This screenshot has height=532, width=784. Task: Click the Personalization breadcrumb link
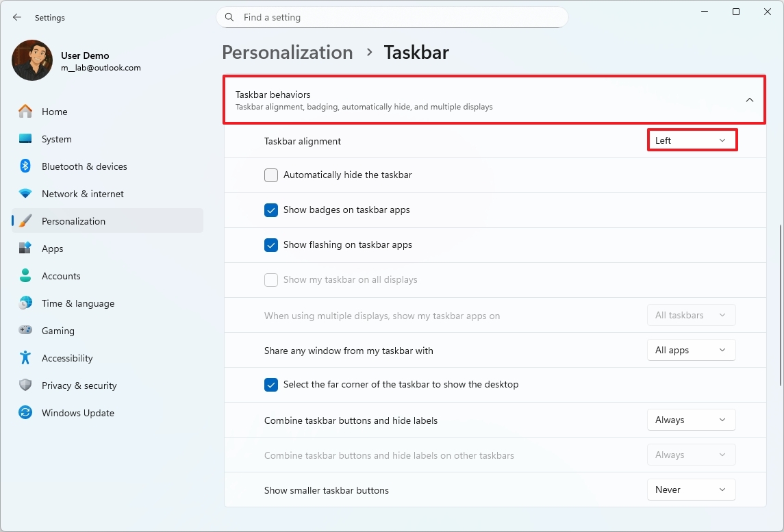[x=287, y=53]
